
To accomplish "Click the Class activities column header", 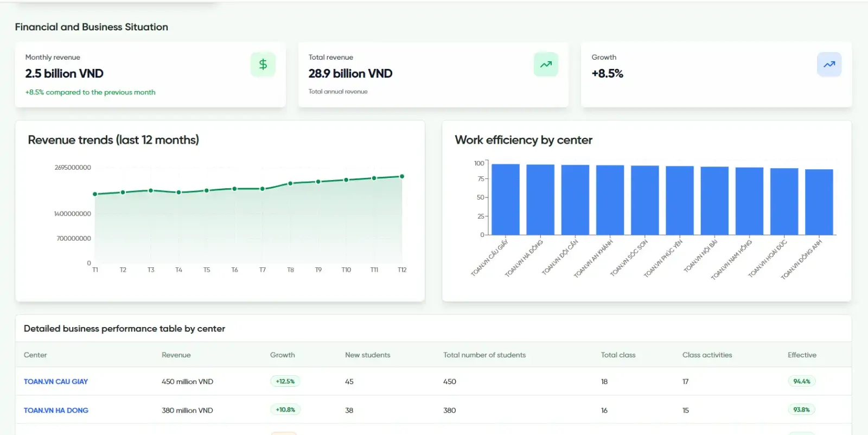I will click(707, 355).
